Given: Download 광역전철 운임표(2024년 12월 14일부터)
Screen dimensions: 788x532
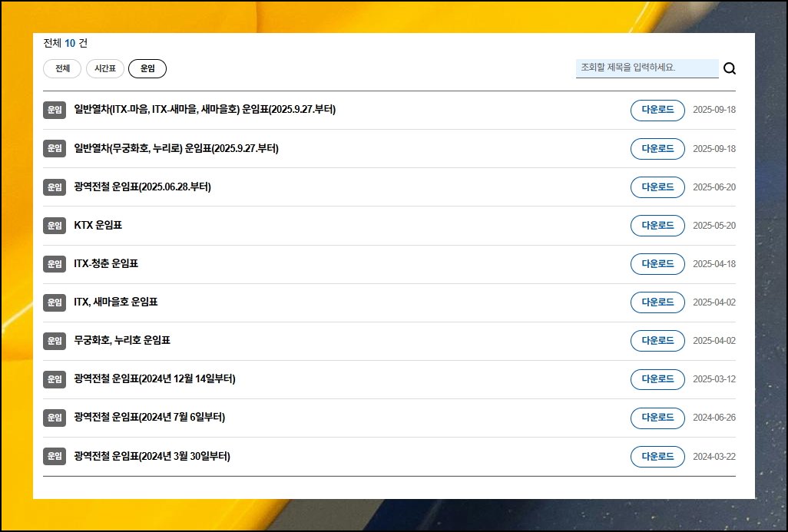Looking at the screenshot, I should pos(657,379).
